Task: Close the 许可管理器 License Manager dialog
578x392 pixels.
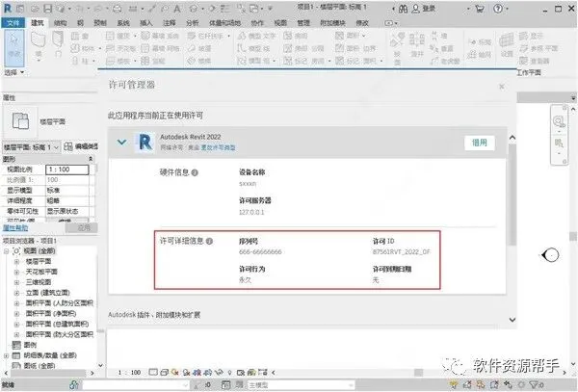Action: point(502,87)
